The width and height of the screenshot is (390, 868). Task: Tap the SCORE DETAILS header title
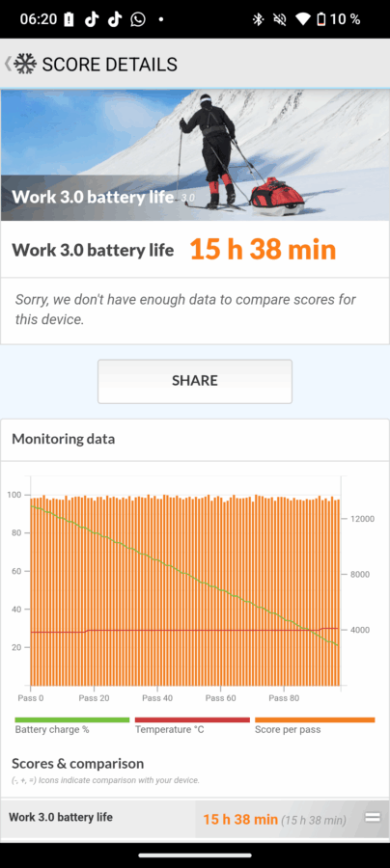(110, 65)
